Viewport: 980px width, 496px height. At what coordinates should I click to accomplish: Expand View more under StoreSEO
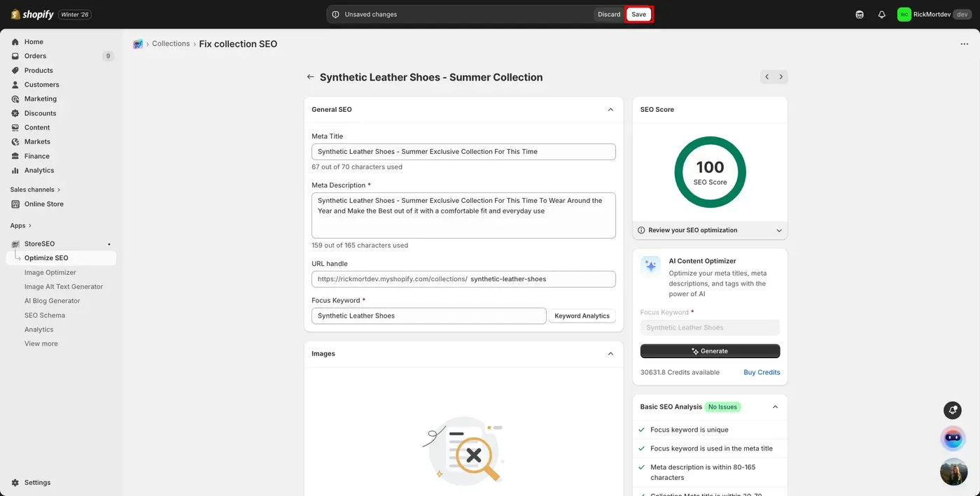(41, 344)
